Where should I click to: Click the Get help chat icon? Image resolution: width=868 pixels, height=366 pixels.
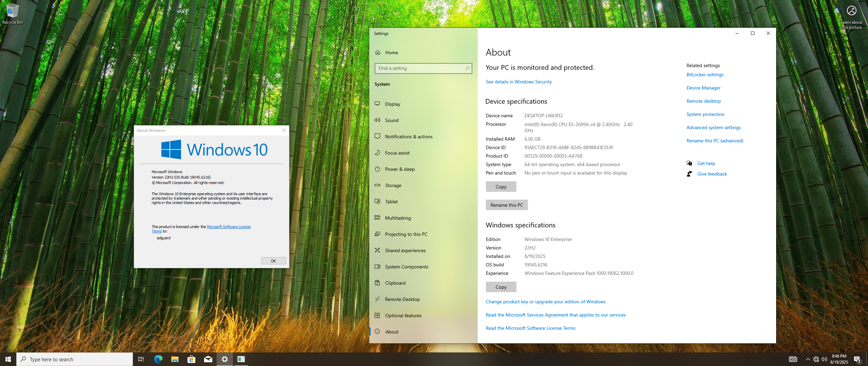689,163
